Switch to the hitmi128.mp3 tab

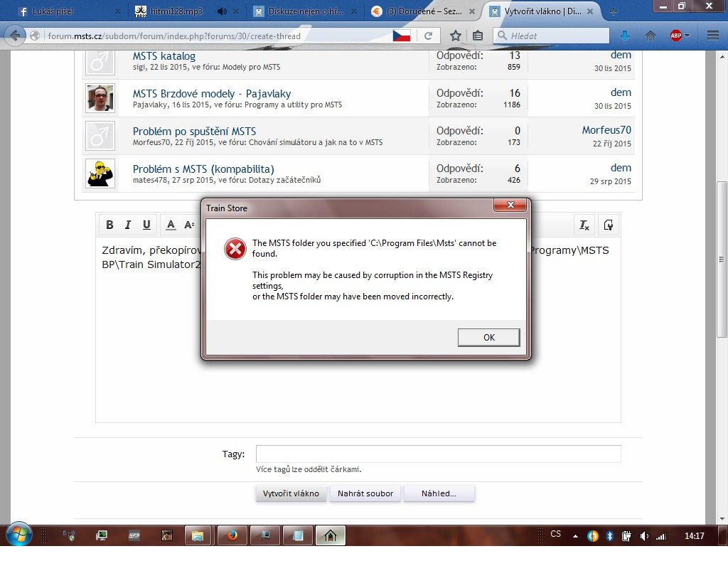click(x=171, y=11)
